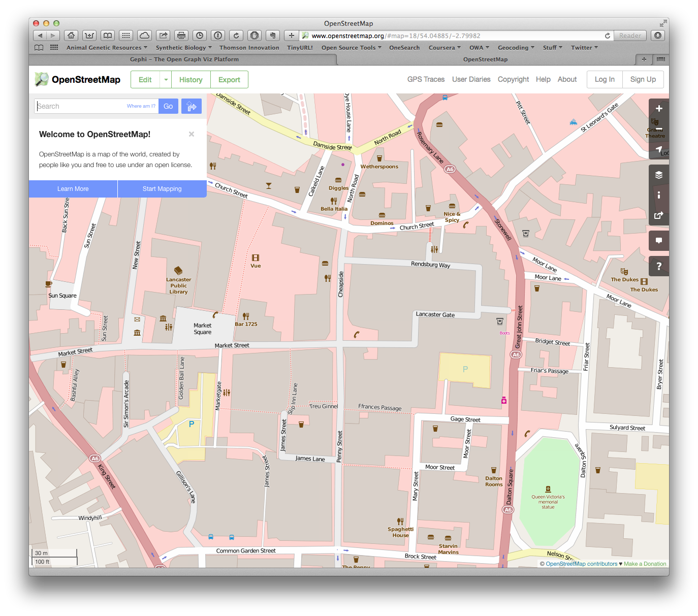This screenshot has width=698, height=616.
Task: Open GPS Traces menu item
Action: click(x=426, y=79)
